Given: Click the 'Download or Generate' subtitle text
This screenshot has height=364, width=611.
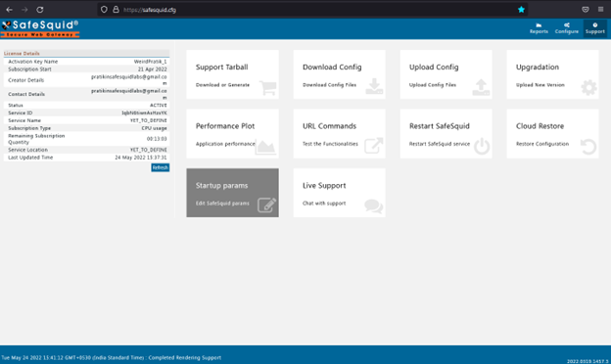Looking at the screenshot, I should click(222, 85).
